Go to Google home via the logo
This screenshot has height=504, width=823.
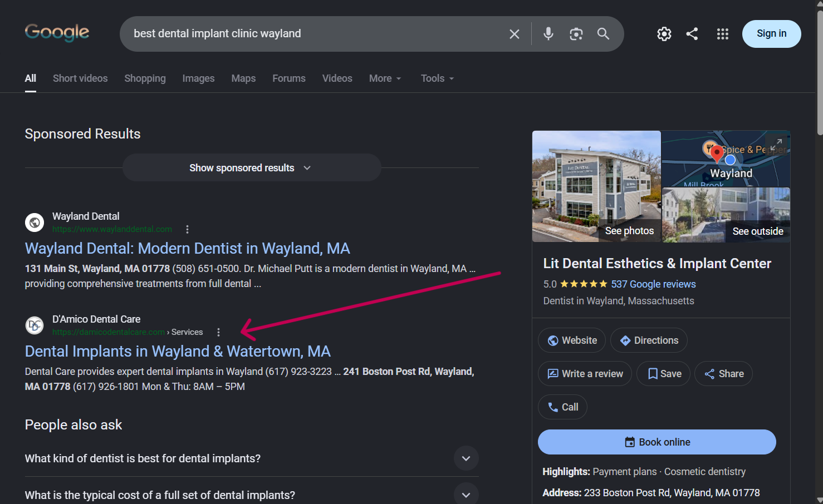pos(57,32)
